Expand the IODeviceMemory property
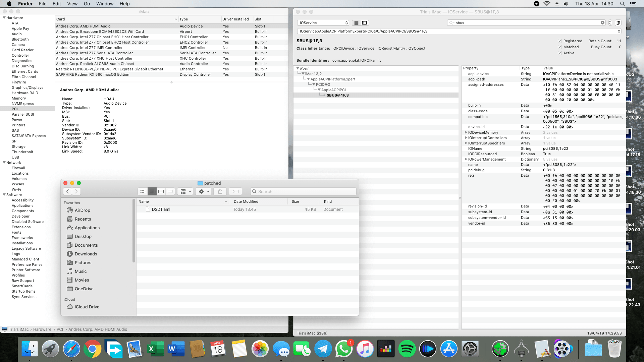 (466, 132)
